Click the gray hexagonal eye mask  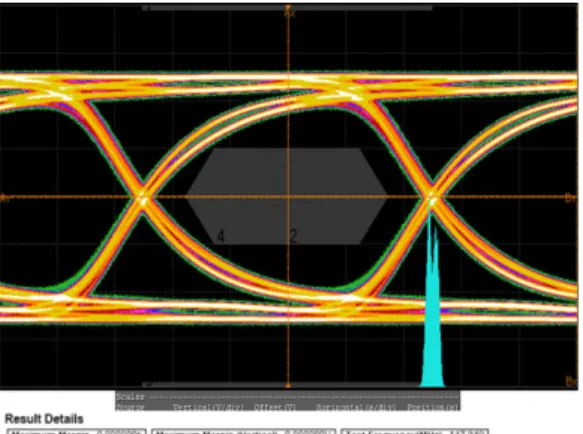pos(287,196)
